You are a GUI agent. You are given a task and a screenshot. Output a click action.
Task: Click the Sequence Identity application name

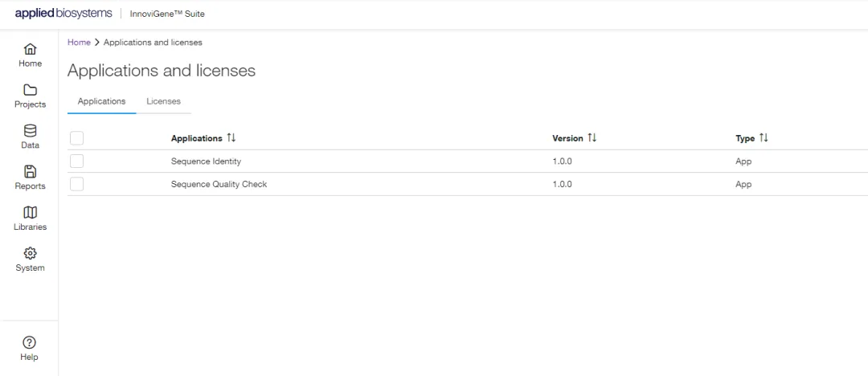(206, 161)
